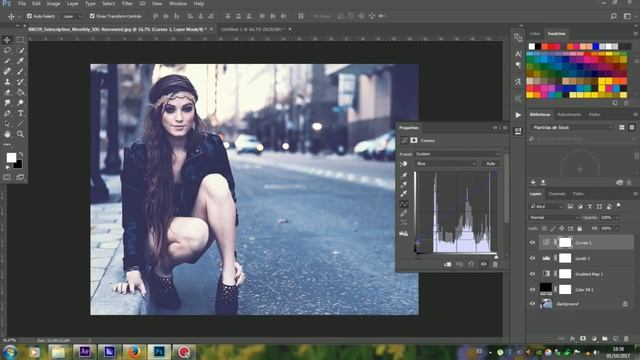Open the Edit Toolbar three-dots button

(7, 144)
